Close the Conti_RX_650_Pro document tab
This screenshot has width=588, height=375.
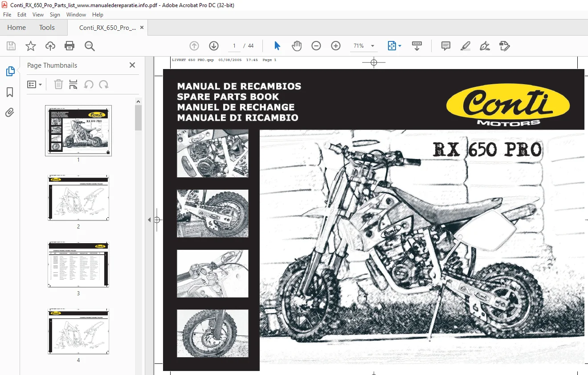click(x=142, y=28)
